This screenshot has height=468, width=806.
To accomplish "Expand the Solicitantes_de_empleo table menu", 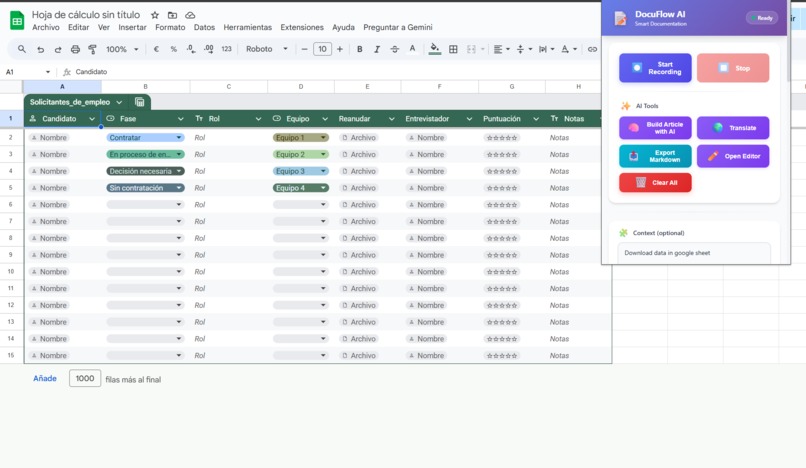I will (x=119, y=102).
